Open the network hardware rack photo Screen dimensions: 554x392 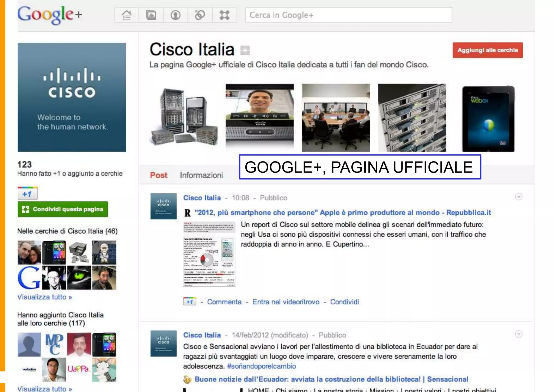(x=183, y=117)
